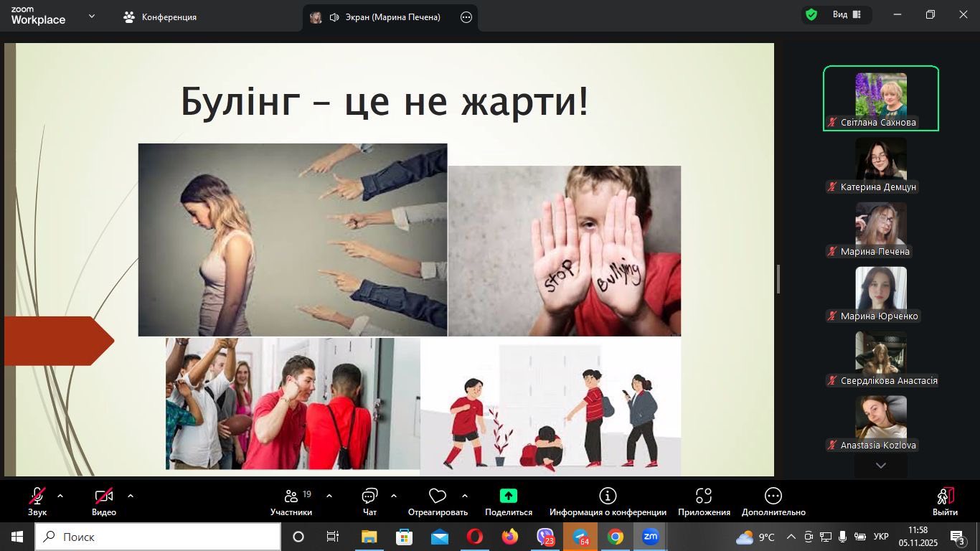Expand video settings arrow next to Видео
This screenshot has height=551, width=980.
tap(131, 496)
